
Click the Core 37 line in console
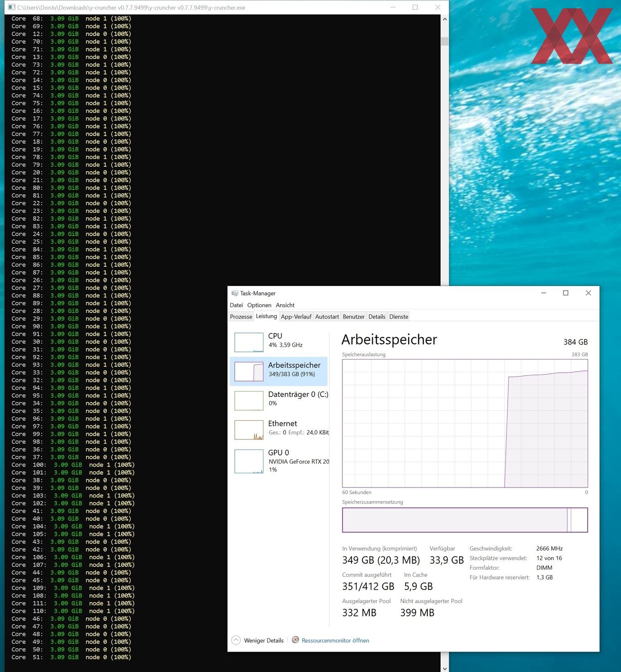click(x=71, y=457)
